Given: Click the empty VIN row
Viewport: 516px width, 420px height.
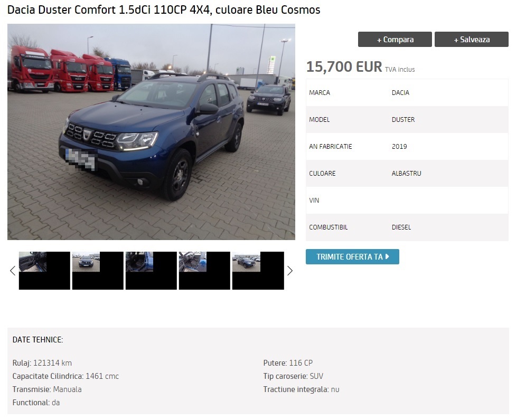Looking at the screenshot, I should tap(407, 201).
